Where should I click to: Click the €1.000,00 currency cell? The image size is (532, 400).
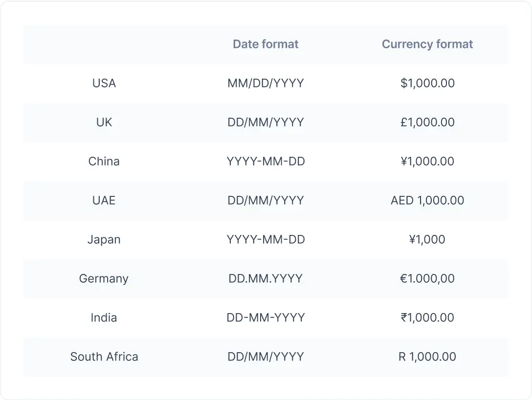tap(427, 279)
